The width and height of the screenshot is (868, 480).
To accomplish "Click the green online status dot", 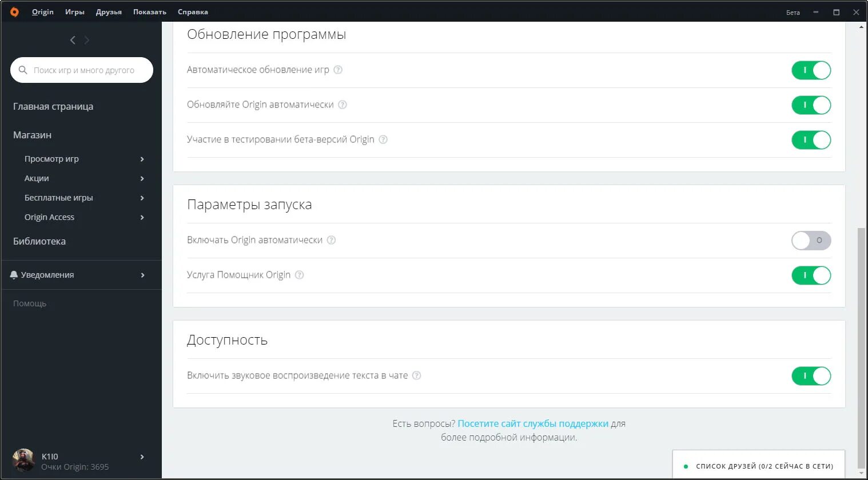I will coord(686,466).
